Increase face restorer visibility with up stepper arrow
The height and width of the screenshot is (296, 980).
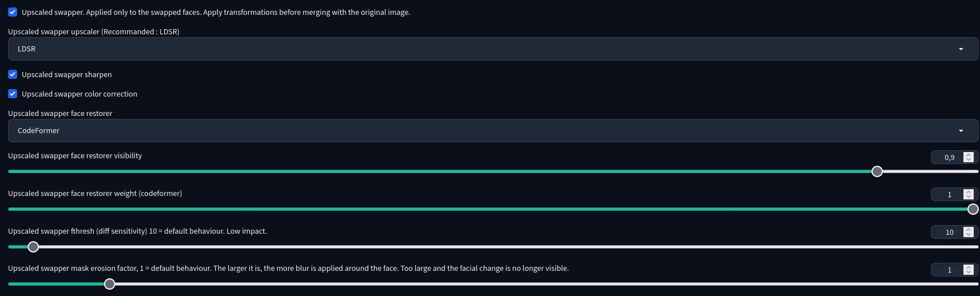point(969,155)
